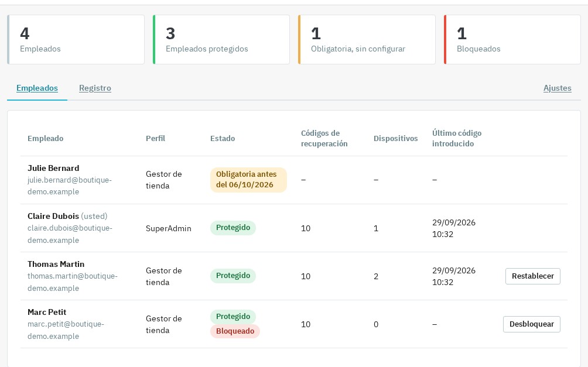Select the '3 Empleados protegidos' card
Viewport: 588px width, 367px height.
tap(221, 39)
